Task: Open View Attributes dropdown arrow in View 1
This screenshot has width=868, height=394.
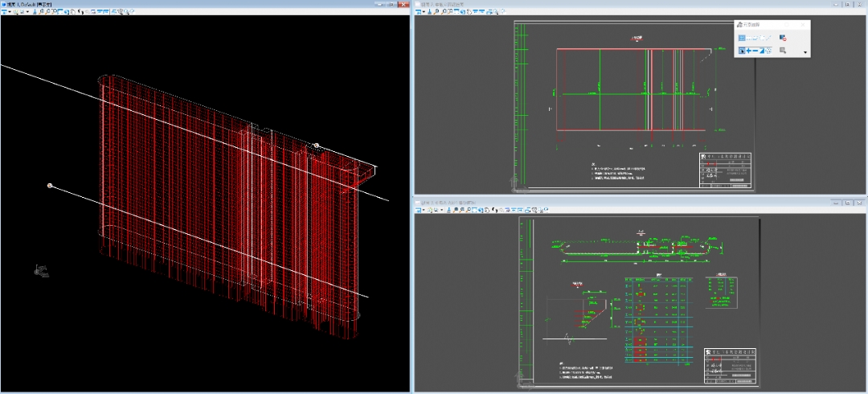Action: (x=10, y=13)
